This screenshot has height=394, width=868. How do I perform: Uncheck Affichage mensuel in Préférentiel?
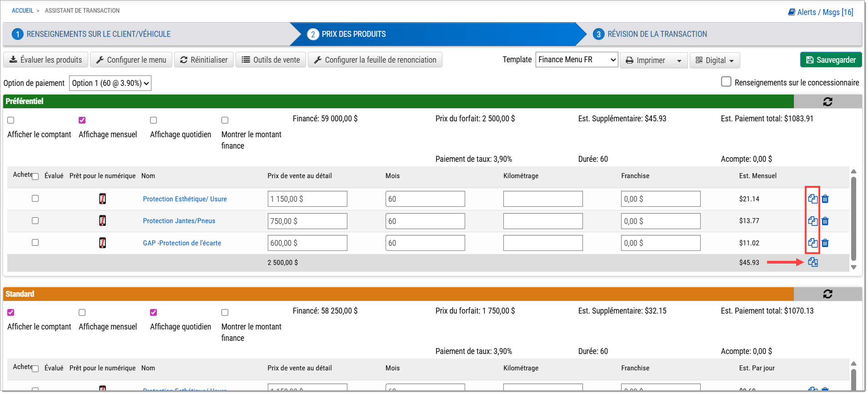pos(82,120)
